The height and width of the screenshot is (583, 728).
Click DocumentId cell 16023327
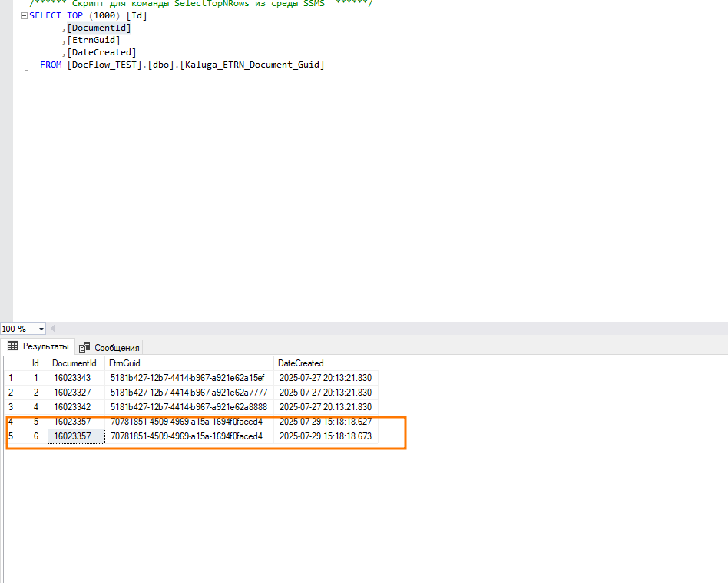click(77, 393)
